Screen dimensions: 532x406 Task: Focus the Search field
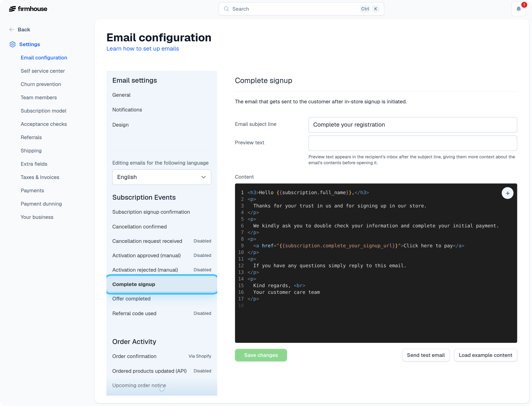301,9
